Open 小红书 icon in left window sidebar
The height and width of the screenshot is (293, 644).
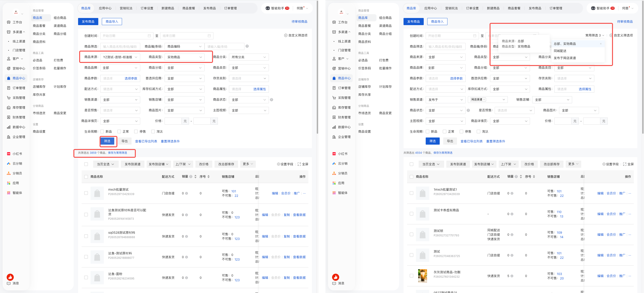[8, 154]
